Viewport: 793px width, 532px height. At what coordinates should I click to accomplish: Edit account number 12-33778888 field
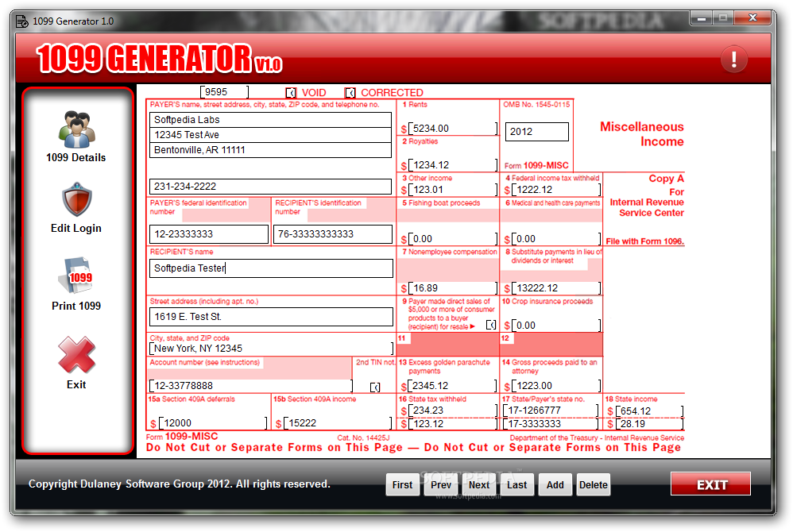click(x=251, y=386)
